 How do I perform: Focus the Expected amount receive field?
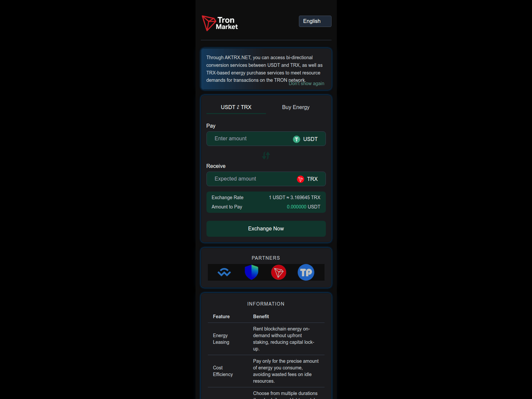click(x=249, y=179)
